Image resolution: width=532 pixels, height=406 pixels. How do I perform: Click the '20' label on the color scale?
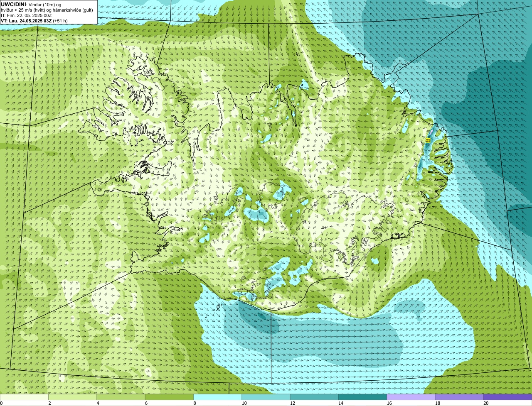coord(486,403)
